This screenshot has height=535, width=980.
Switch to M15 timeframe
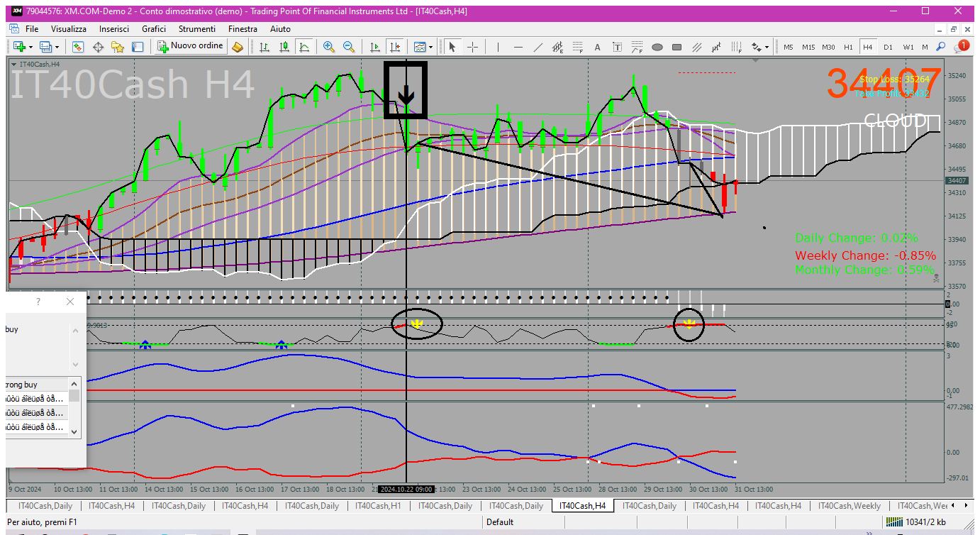[x=808, y=47]
